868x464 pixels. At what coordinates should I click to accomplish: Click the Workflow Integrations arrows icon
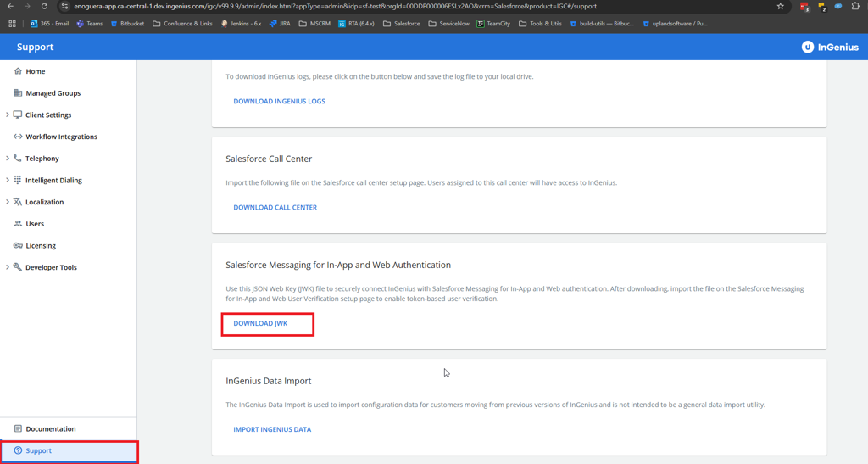click(x=18, y=137)
